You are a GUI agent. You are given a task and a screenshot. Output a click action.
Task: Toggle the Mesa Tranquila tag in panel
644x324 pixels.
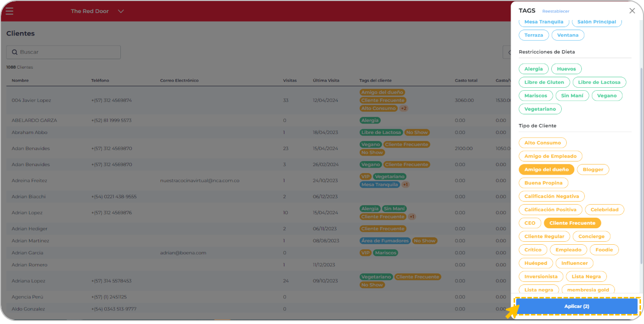[544, 22]
